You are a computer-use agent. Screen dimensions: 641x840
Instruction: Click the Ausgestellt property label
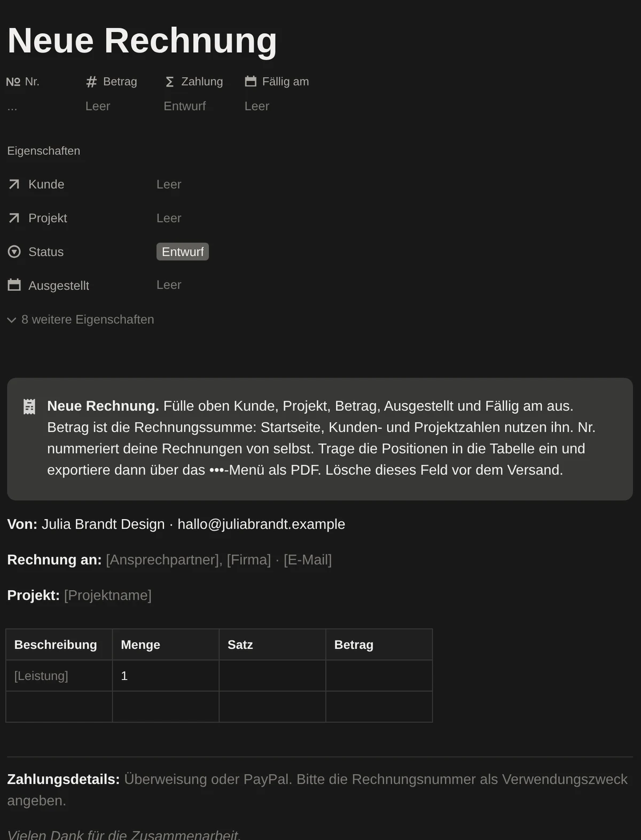[x=59, y=286]
